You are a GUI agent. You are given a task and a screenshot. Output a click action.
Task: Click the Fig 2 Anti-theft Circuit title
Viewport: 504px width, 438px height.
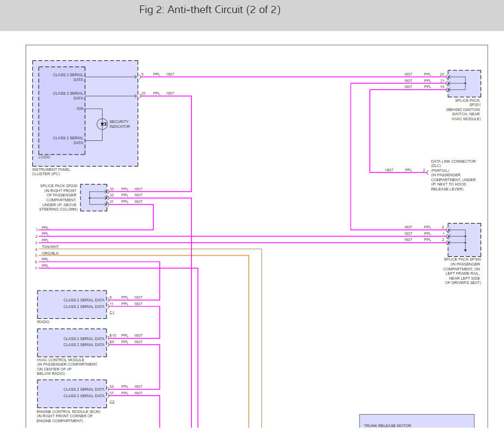210,10
